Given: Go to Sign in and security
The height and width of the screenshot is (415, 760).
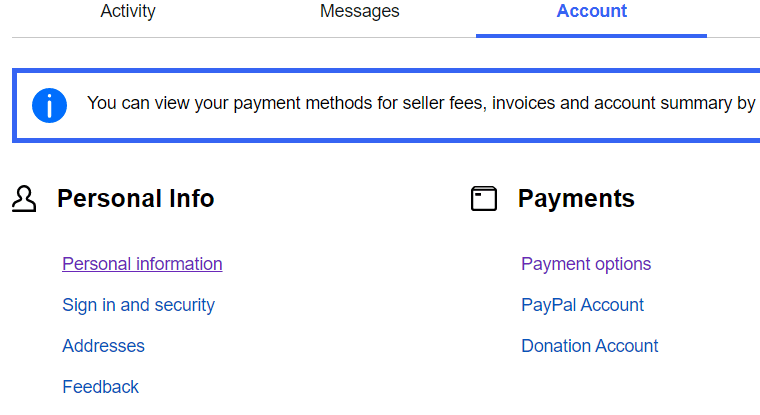Looking at the screenshot, I should (x=138, y=305).
